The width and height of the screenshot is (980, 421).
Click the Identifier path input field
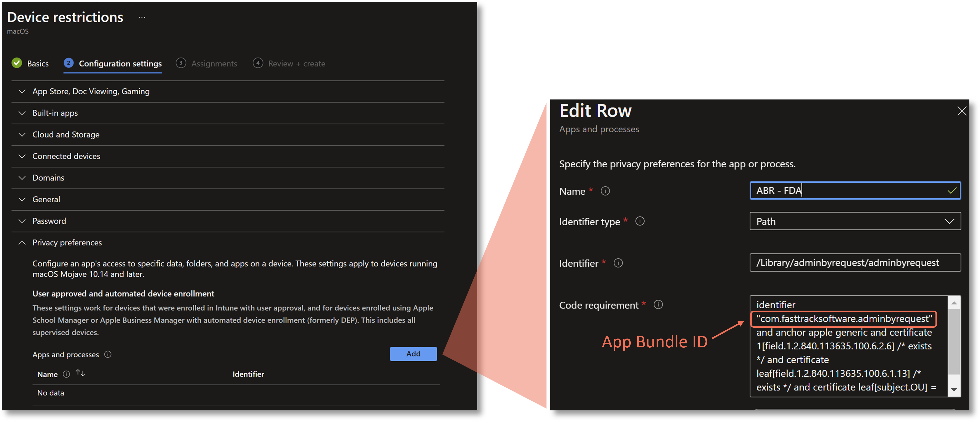855,263
